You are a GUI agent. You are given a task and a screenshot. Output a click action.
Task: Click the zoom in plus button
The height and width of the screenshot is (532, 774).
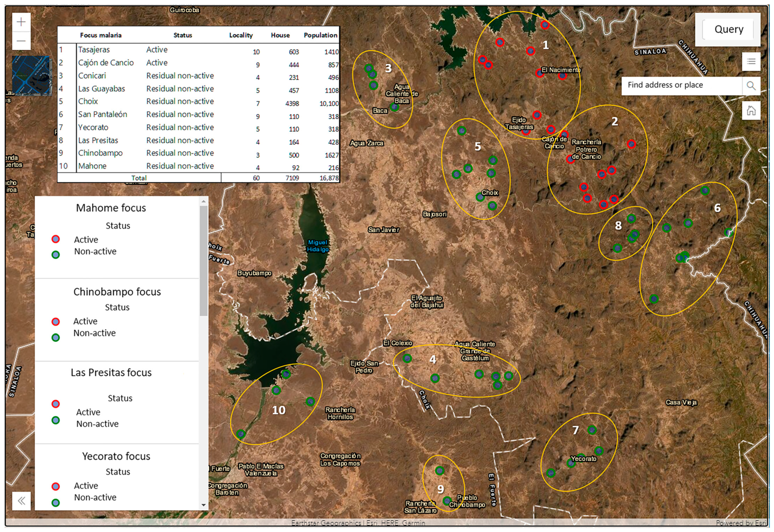pyautogui.click(x=21, y=22)
